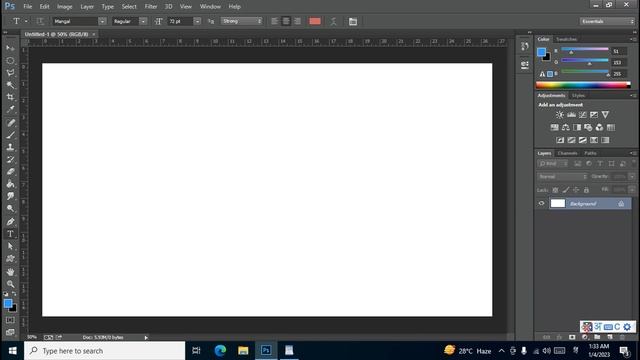The image size is (640, 360).
Task: Add a Color Balance adjustment
Action: pos(565,128)
